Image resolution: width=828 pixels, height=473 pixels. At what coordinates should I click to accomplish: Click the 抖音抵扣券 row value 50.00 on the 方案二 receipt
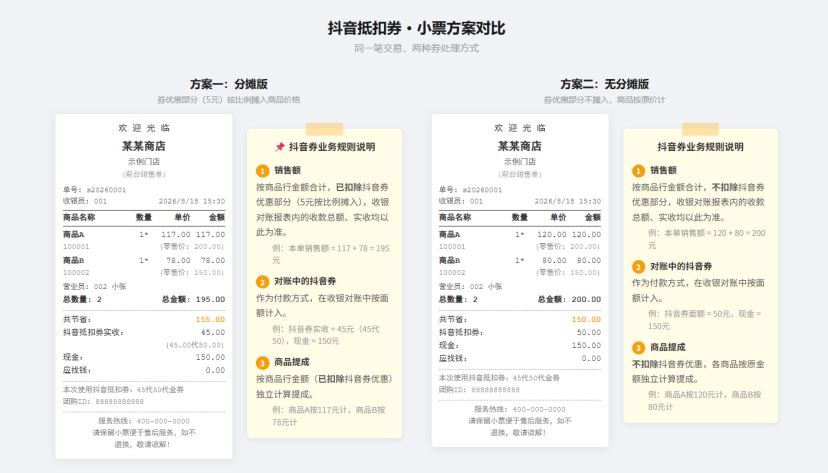coord(589,333)
